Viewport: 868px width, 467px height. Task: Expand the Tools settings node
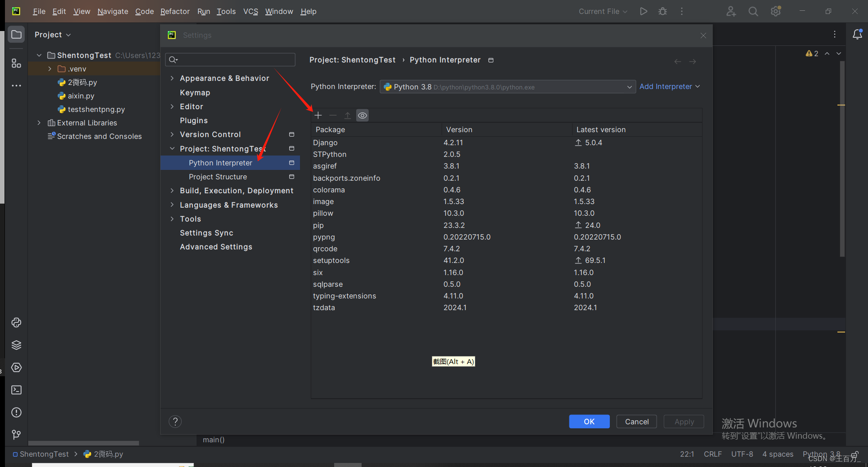point(172,219)
